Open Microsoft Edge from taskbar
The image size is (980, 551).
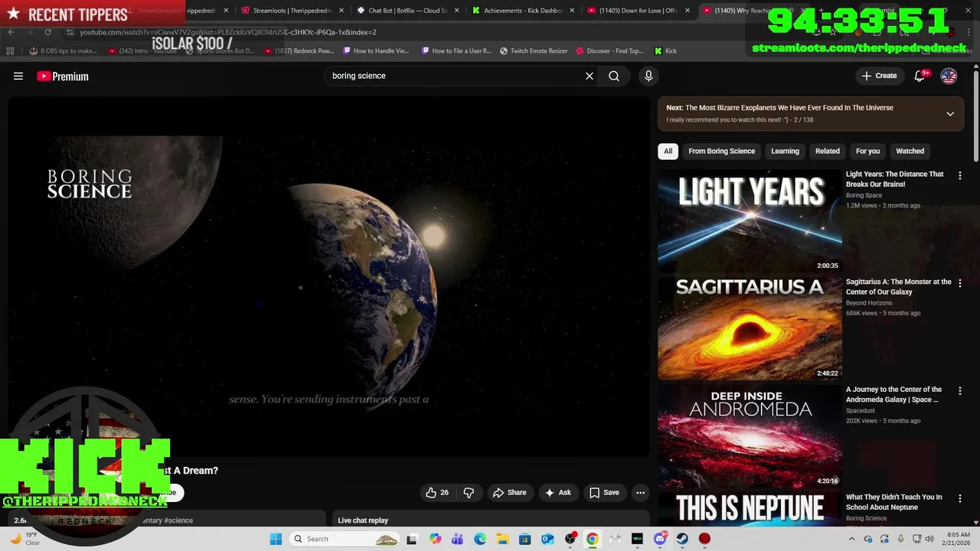tap(480, 539)
